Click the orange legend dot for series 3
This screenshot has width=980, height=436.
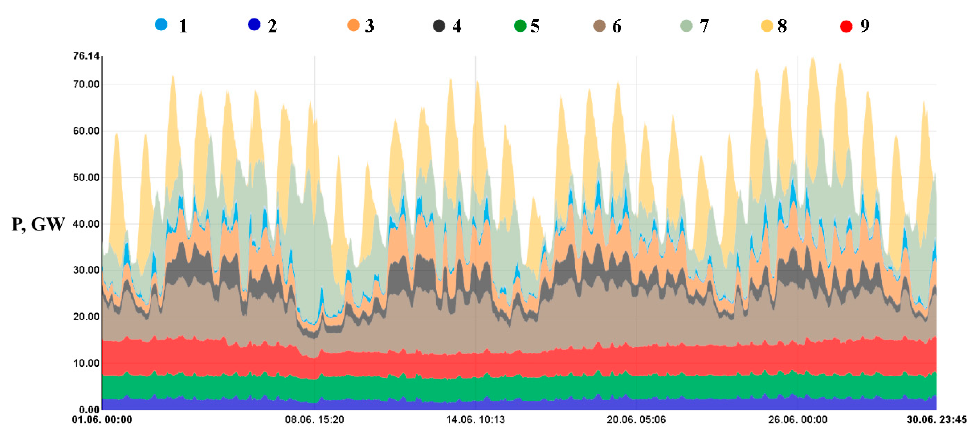[x=353, y=26]
